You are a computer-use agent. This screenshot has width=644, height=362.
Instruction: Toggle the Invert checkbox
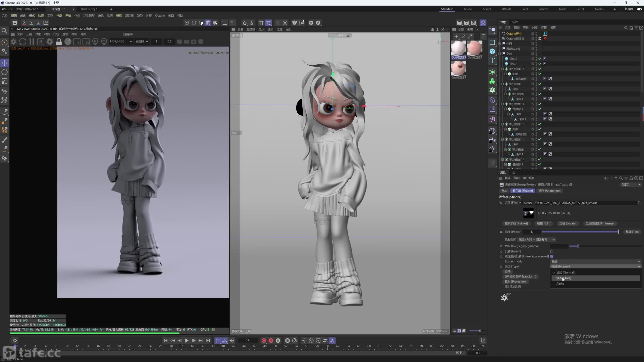coord(552,251)
